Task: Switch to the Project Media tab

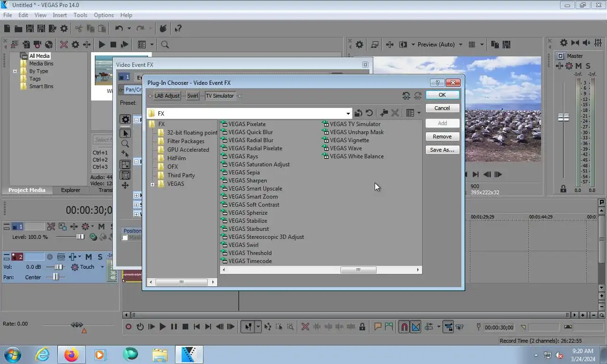Action: coord(27,190)
